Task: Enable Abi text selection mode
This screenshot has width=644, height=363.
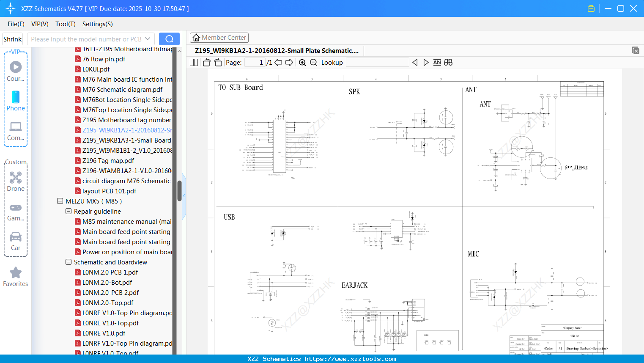Action: (437, 62)
